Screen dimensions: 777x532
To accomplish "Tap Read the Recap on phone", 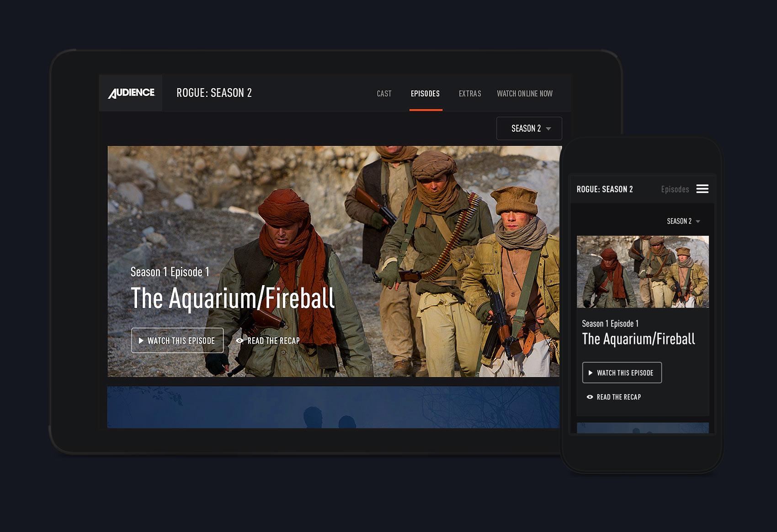I will pos(614,397).
